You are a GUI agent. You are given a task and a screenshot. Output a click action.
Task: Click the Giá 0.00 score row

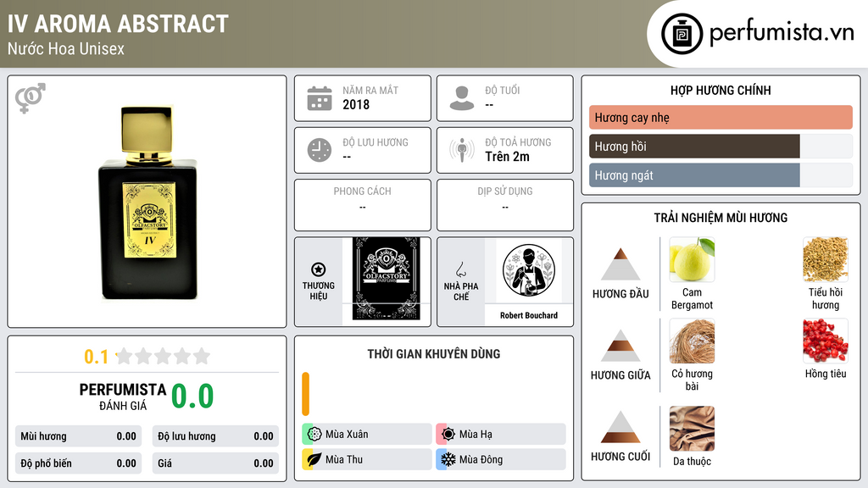(215, 463)
